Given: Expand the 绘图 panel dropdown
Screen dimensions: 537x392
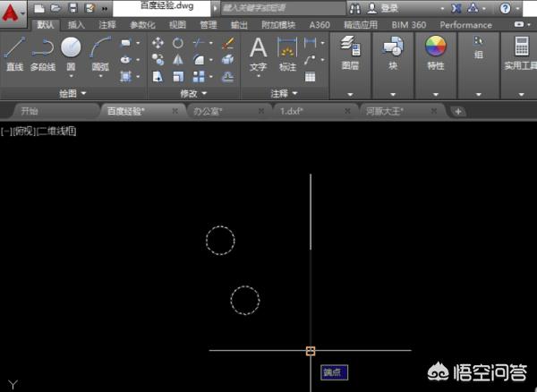Looking at the screenshot, I should tap(72, 92).
